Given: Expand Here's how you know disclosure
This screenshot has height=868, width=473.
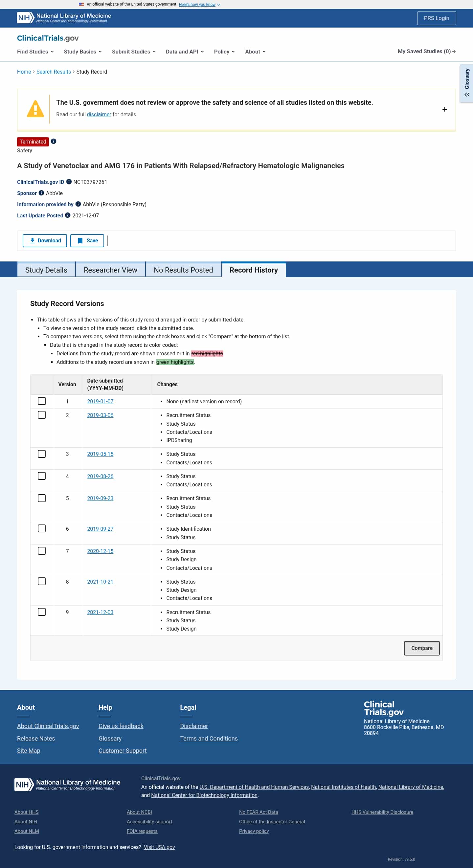Looking at the screenshot, I should click(199, 4).
